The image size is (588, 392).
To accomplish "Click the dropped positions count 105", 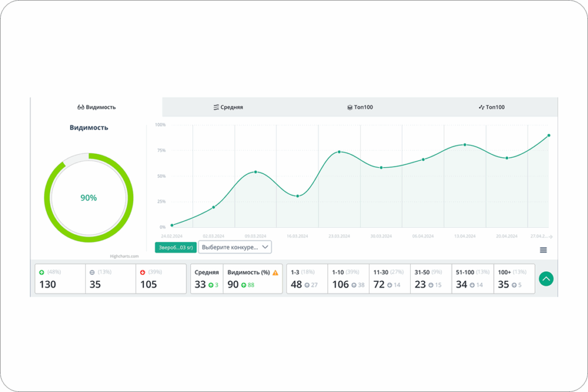I will [149, 285].
